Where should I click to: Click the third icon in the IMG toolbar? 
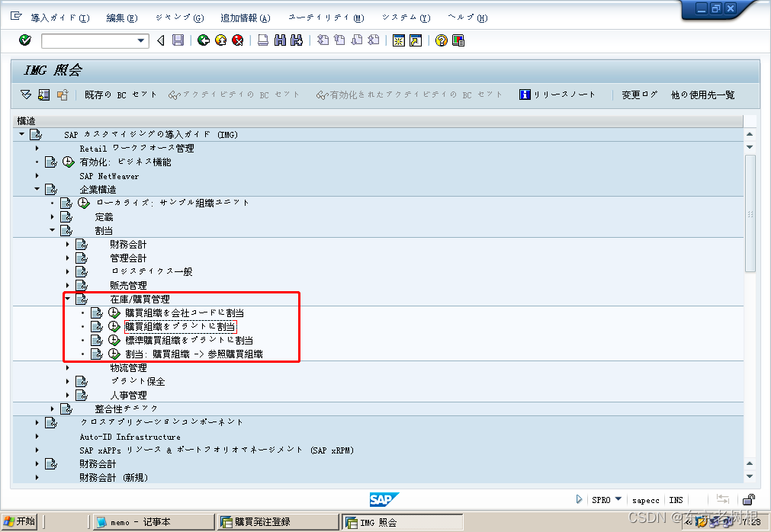click(63, 95)
